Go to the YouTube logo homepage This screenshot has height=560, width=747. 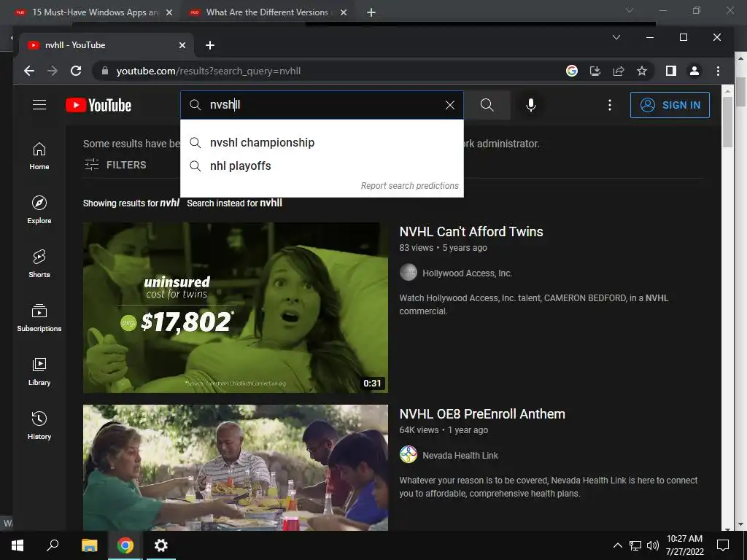pos(98,105)
